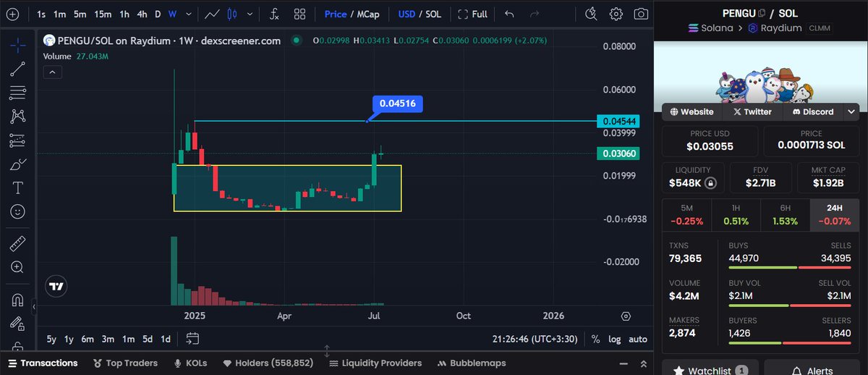The height and width of the screenshot is (375, 868).
Task: Toggle Full screen chart mode
Action: pyautogui.click(x=472, y=14)
